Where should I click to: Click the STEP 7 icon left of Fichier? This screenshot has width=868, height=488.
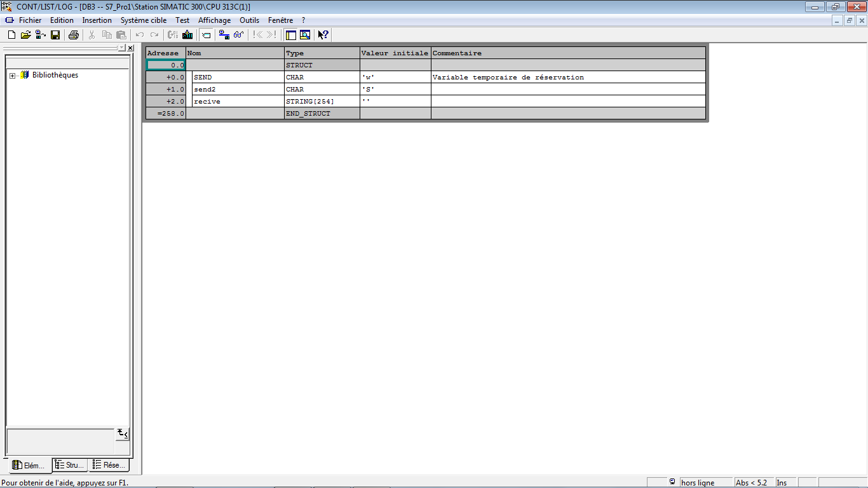click(9, 20)
